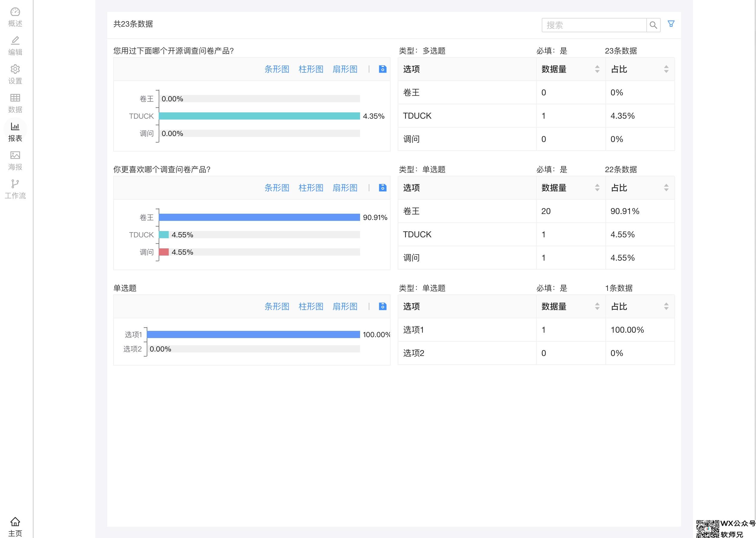Sort 占比 column in first question table
The height and width of the screenshot is (538, 756).
coord(666,69)
